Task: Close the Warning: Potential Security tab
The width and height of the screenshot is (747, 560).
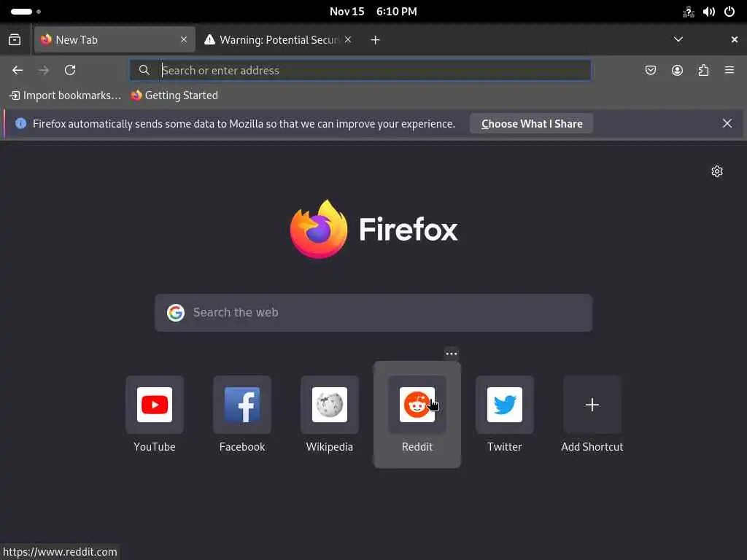Action: [348, 39]
